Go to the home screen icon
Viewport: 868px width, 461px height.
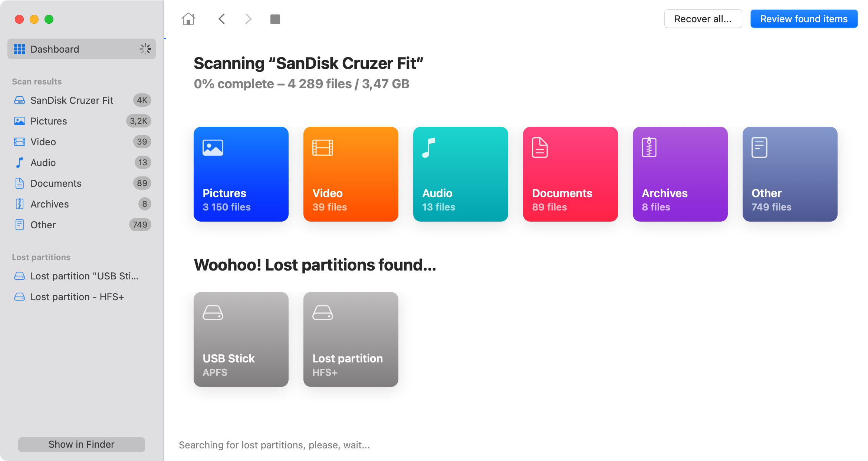188,19
